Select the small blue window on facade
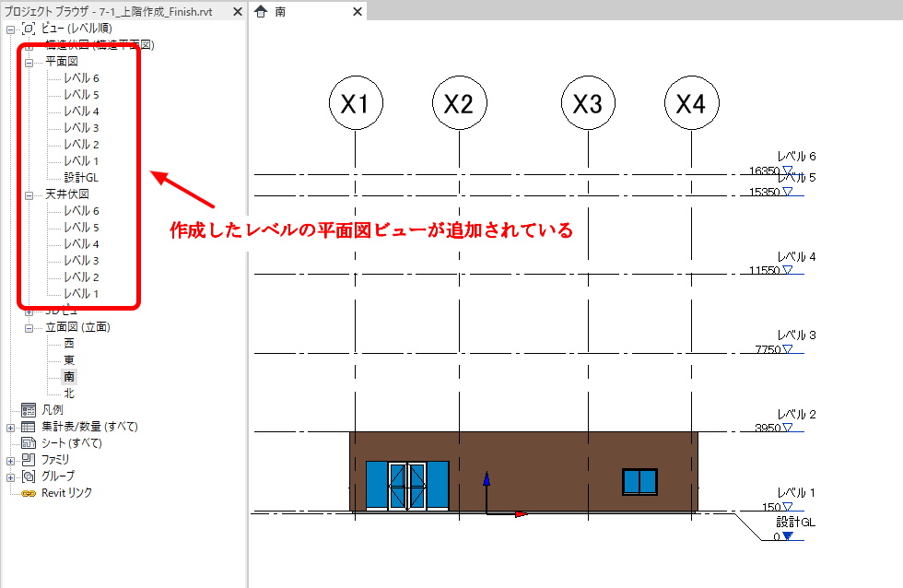Image resolution: width=903 pixels, height=588 pixels. click(639, 482)
